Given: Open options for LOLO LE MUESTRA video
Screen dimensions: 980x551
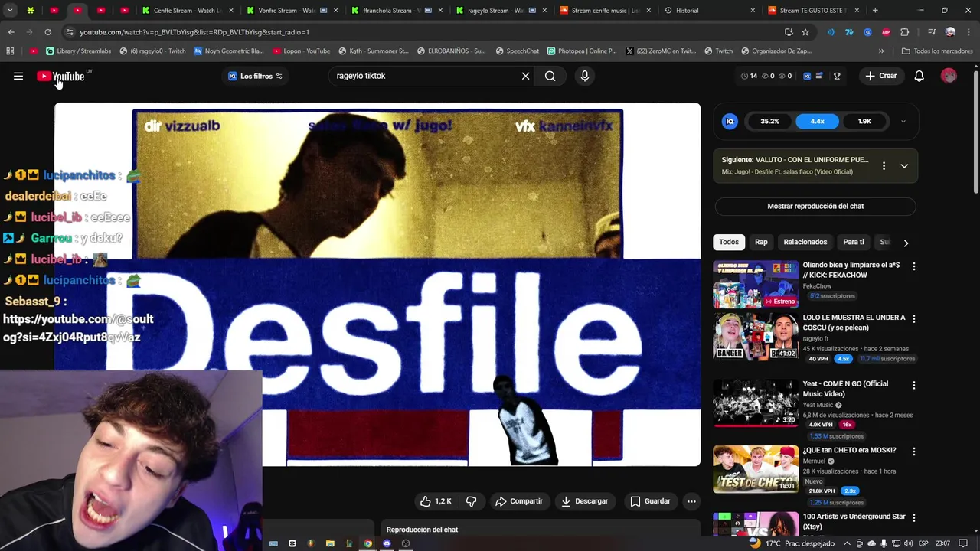Looking at the screenshot, I should click(913, 318).
